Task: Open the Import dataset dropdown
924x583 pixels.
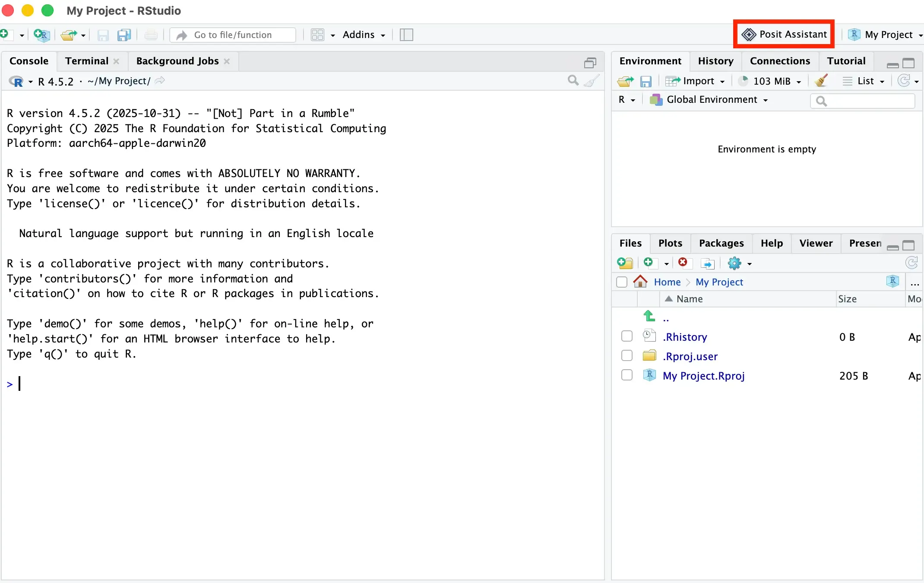Action: pos(695,81)
